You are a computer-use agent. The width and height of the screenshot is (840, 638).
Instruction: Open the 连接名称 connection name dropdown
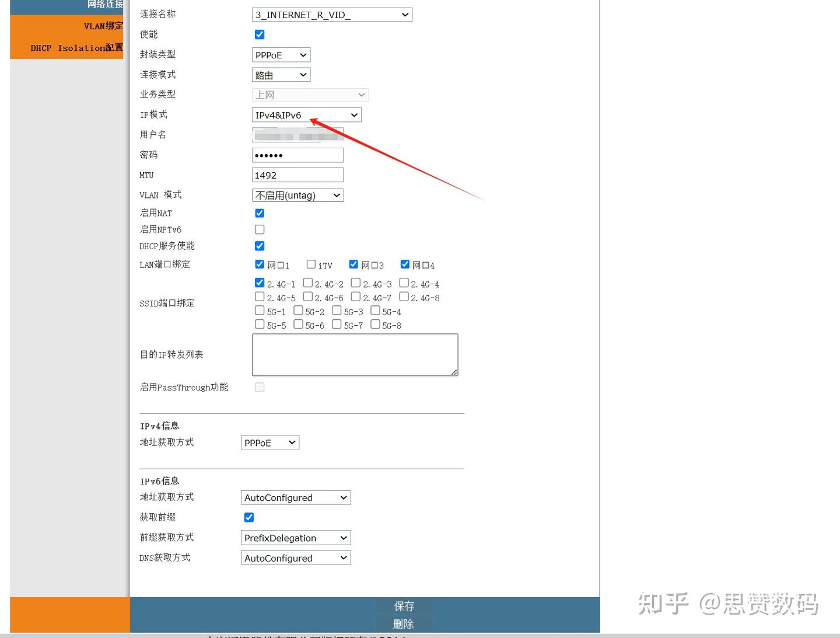pos(332,15)
